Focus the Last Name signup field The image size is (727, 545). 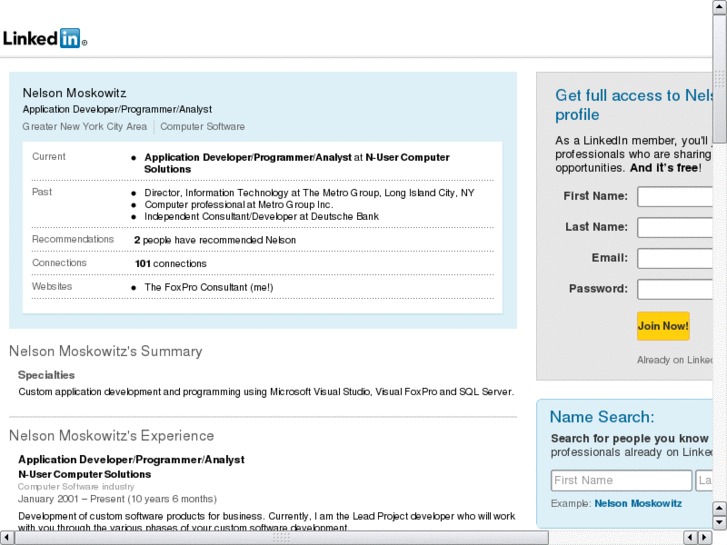[x=675, y=228]
